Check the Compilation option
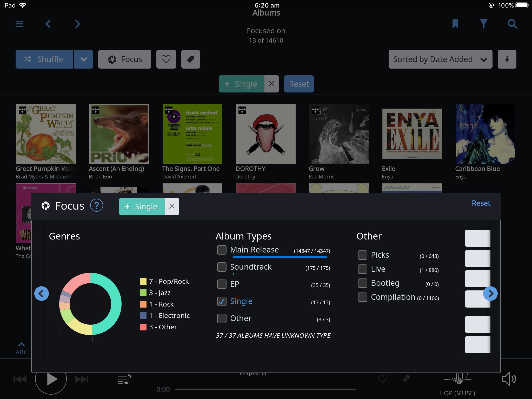Viewport: 532px width, 399px height. (363, 297)
